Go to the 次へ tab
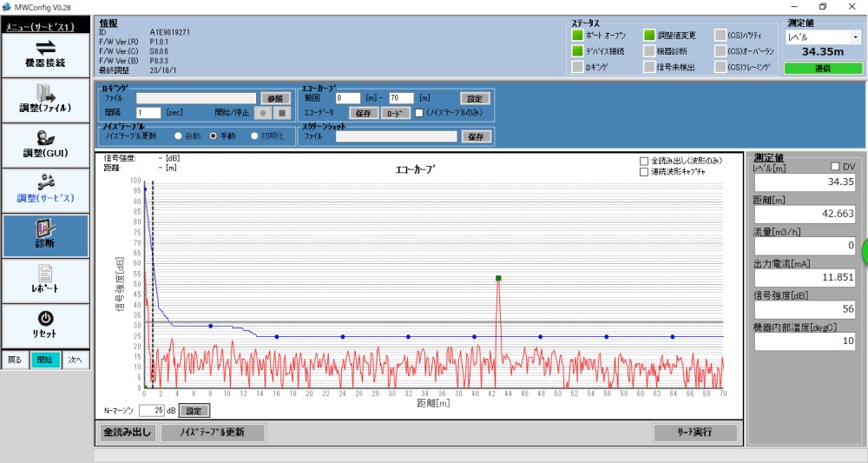This screenshot has height=463, width=868. pos(75,360)
